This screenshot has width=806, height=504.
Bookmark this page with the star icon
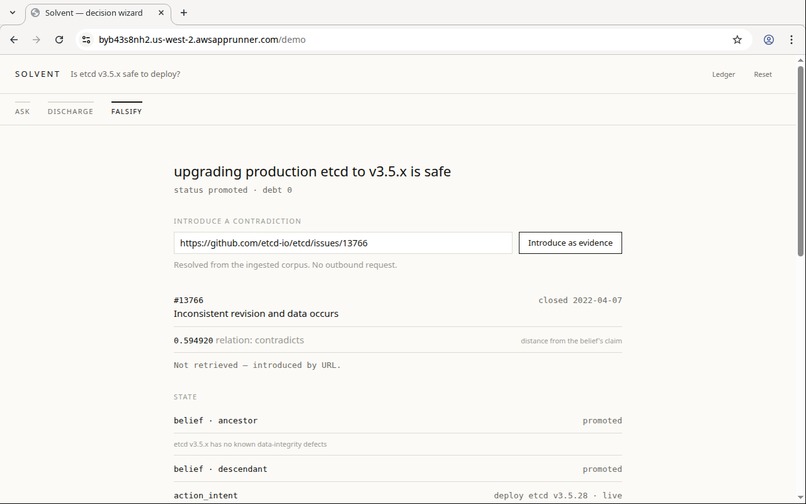point(737,40)
